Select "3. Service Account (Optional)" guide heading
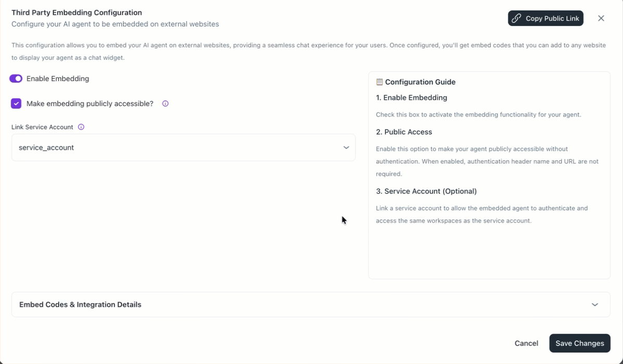This screenshot has width=623, height=364. 426,191
